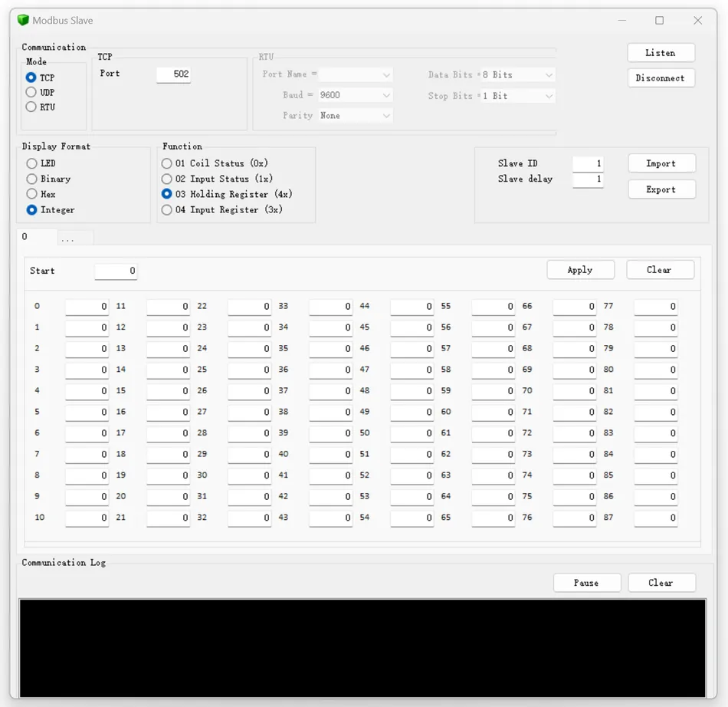
Task: Click the Modbus Slave app icon
Action: 23,21
